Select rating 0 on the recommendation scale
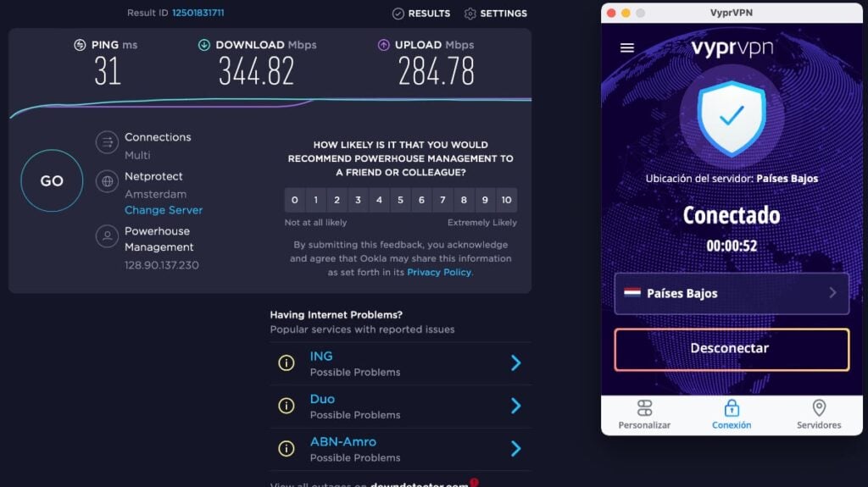 (294, 200)
